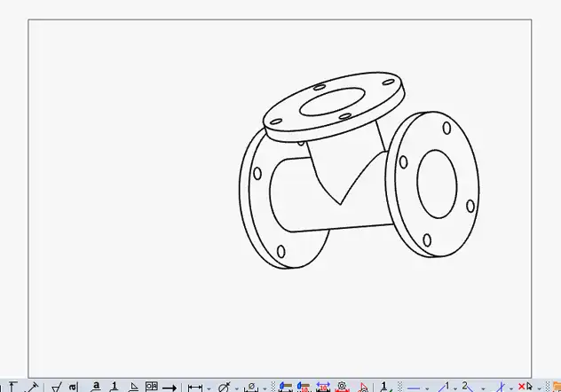Open dropdown next to linear dimension tool
561x392 pixels.
[209, 388]
